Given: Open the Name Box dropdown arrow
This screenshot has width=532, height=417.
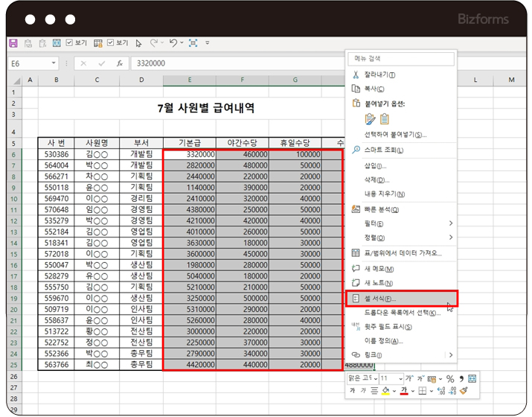Looking at the screenshot, I should click(54, 64).
